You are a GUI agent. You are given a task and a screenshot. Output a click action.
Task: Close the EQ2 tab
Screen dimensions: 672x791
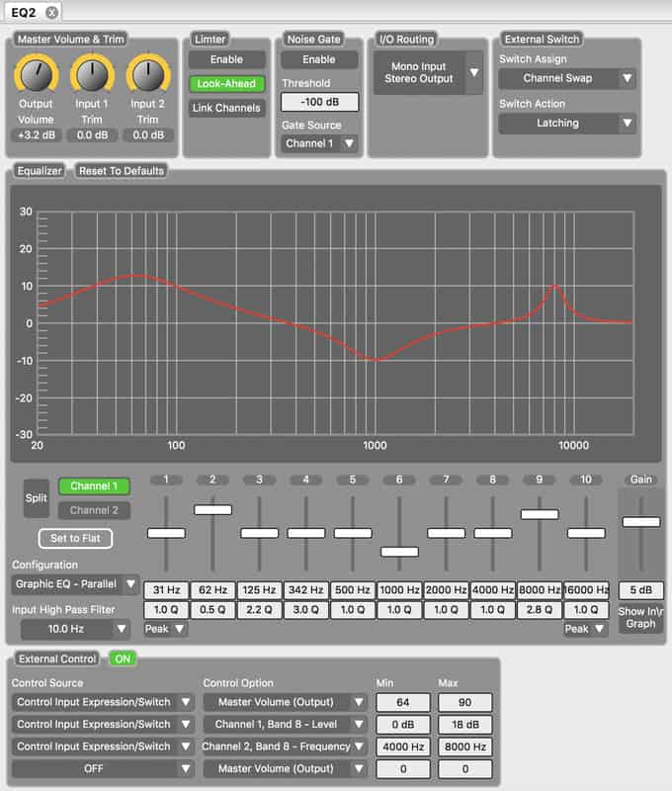(51, 12)
